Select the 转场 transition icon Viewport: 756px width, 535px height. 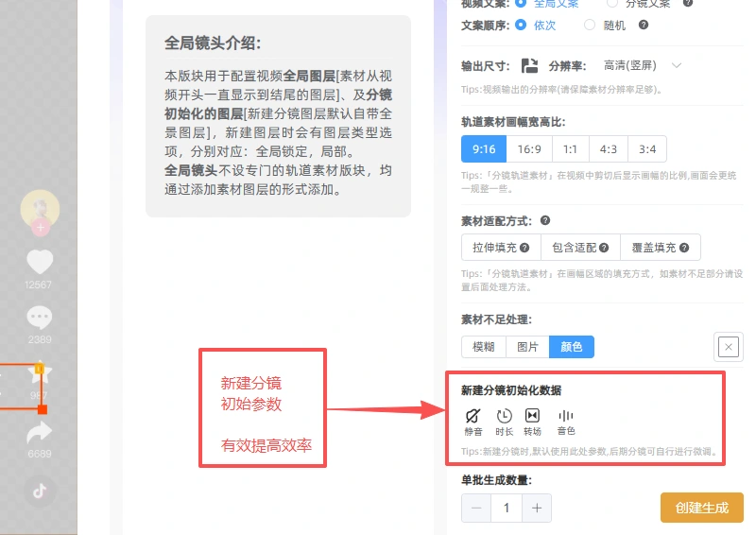coord(532,415)
